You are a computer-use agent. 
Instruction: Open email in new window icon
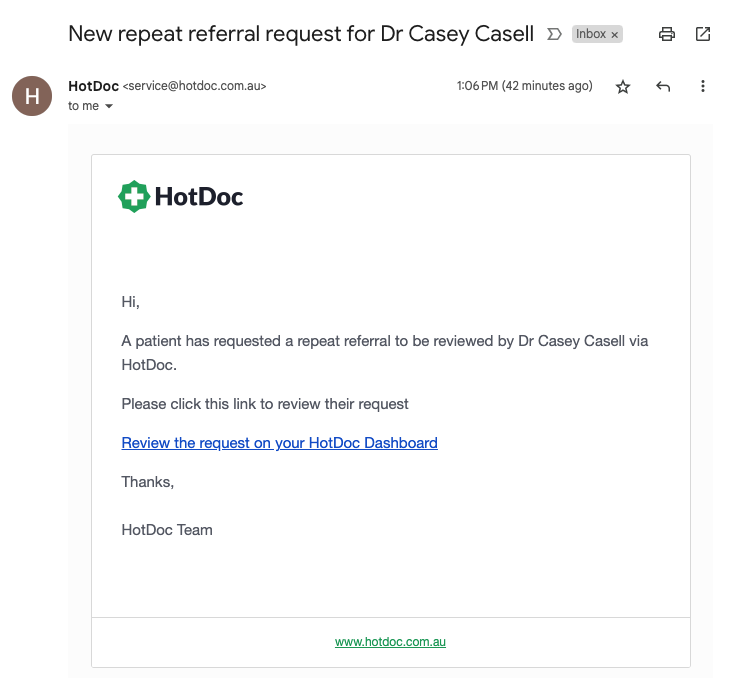pos(703,34)
